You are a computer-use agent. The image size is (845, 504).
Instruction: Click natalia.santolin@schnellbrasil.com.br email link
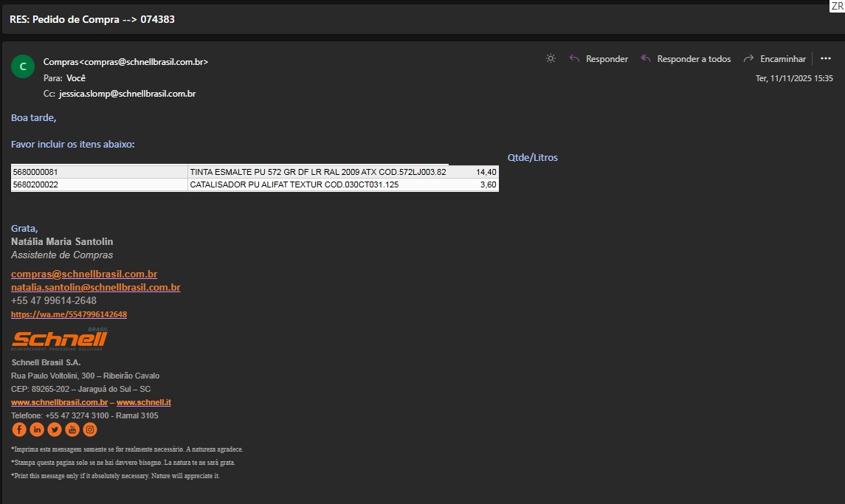tap(95, 287)
